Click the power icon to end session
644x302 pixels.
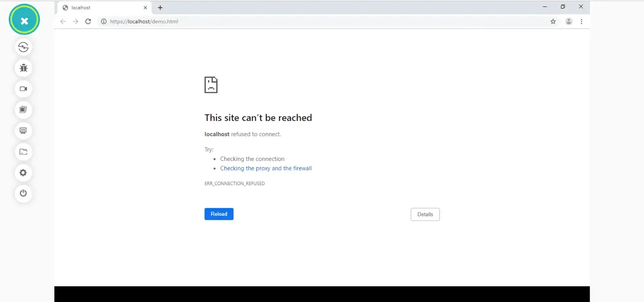(23, 193)
